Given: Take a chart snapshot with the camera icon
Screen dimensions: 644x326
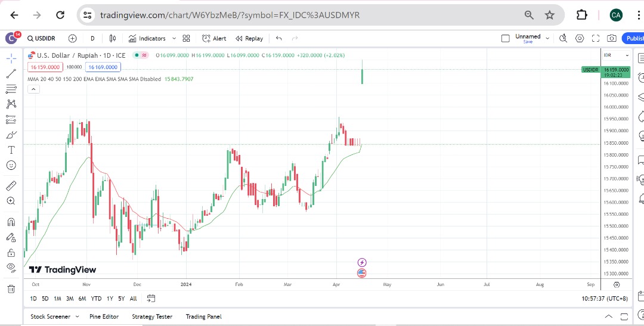Looking at the screenshot, I should (612, 39).
